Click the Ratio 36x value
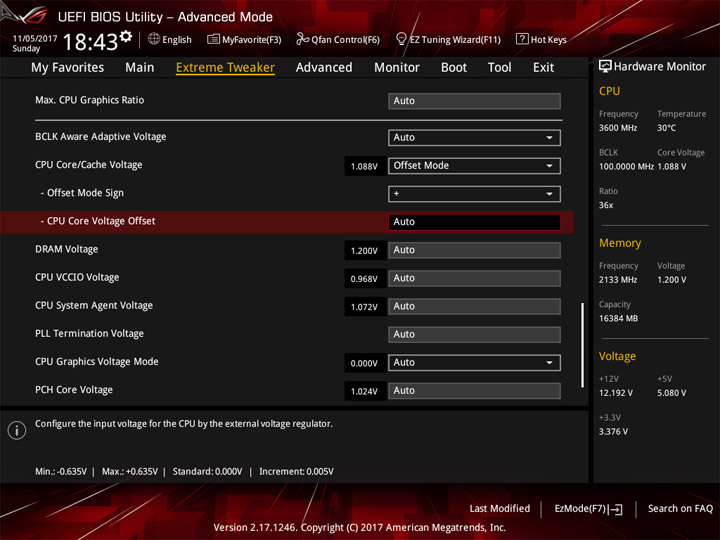The width and height of the screenshot is (720, 540). pyautogui.click(x=606, y=205)
